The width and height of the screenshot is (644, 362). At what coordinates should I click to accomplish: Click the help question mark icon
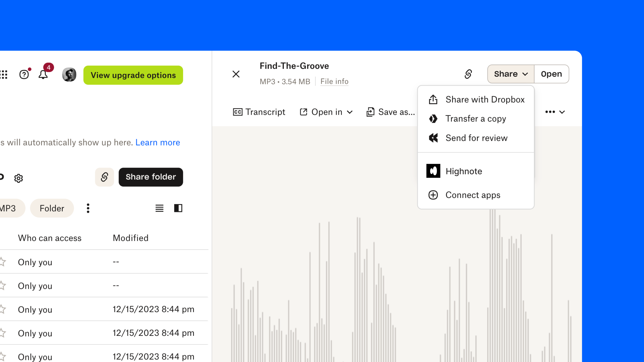click(24, 74)
